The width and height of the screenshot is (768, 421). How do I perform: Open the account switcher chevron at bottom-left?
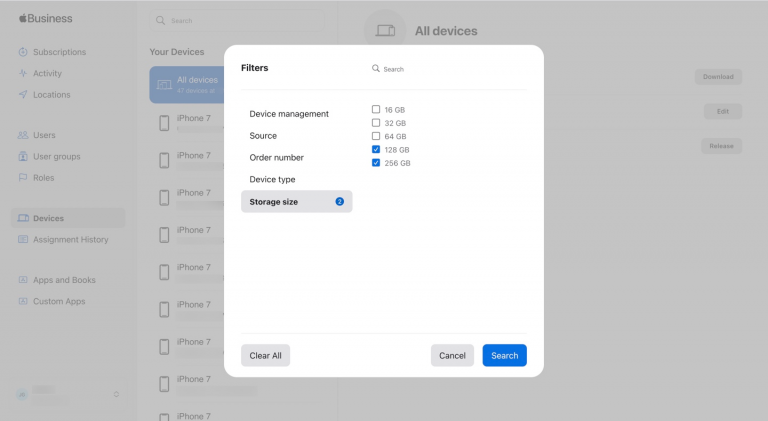click(116, 394)
